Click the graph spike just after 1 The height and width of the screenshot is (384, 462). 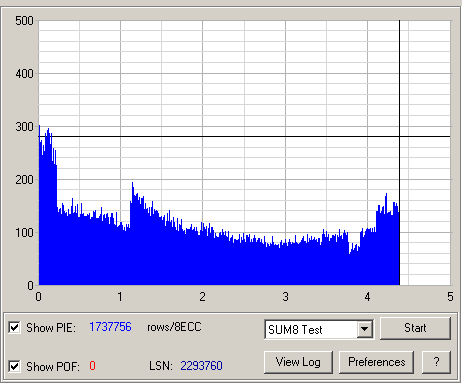132,184
